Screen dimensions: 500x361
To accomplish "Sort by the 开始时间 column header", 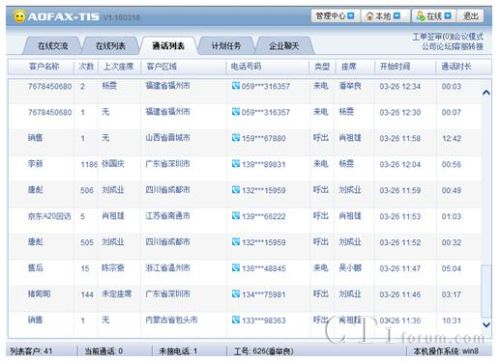I will [x=395, y=66].
